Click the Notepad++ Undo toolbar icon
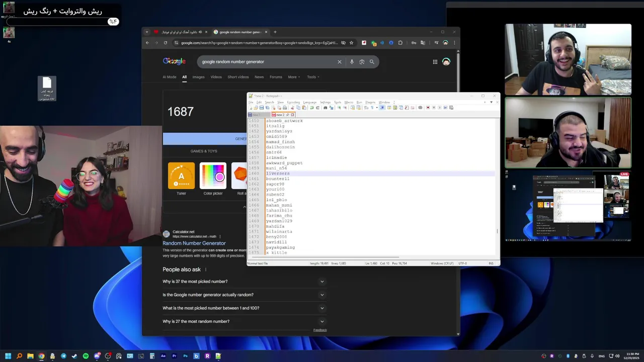Image resolution: width=644 pixels, height=362 pixels. (x=312, y=108)
